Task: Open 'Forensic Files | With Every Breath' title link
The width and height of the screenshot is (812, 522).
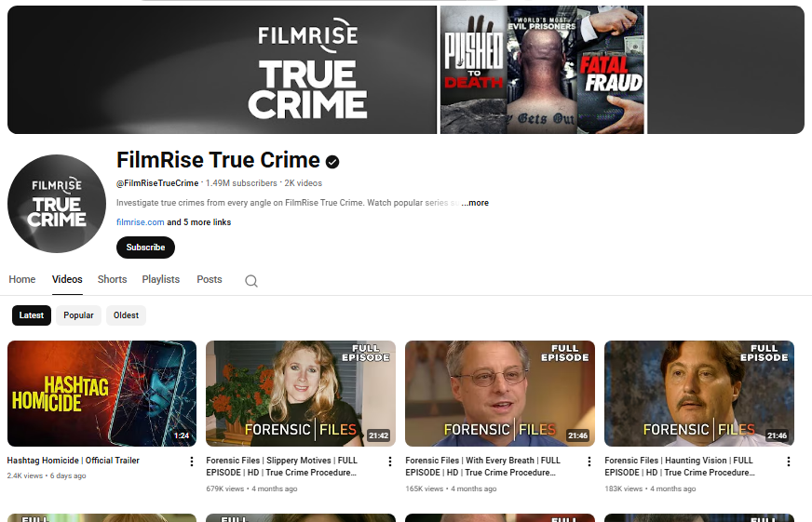Action: (482, 466)
